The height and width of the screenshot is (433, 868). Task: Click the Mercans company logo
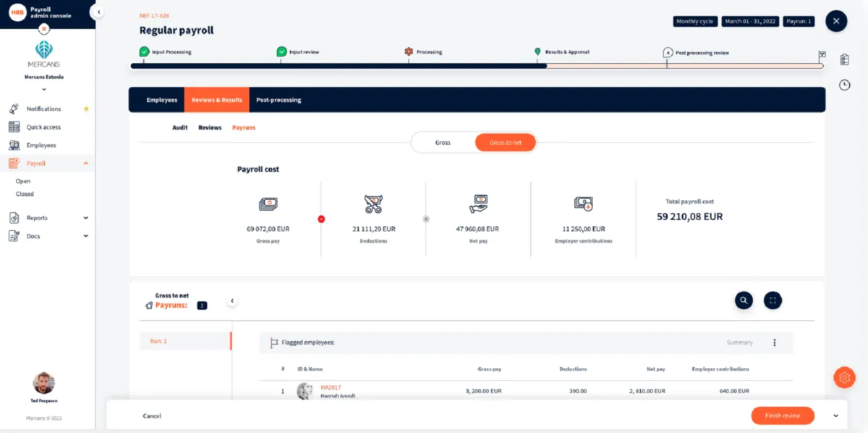tap(43, 55)
